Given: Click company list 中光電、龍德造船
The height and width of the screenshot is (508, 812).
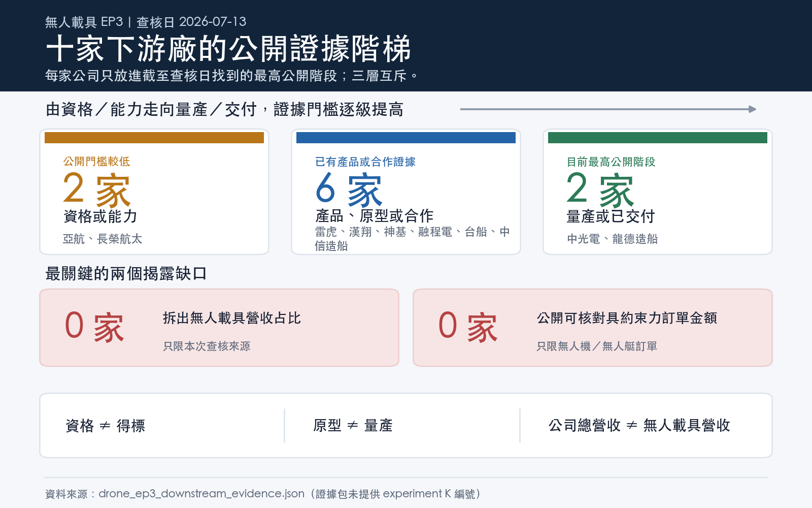Looking at the screenshot, I should (612, 239).
